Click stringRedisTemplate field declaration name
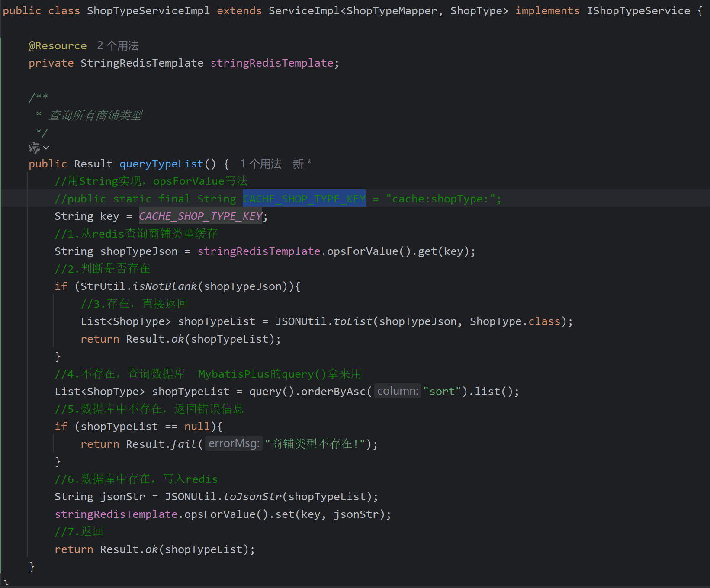Viewport: 710px width, 588px height. pyautogui.click(x=272, y=63)
